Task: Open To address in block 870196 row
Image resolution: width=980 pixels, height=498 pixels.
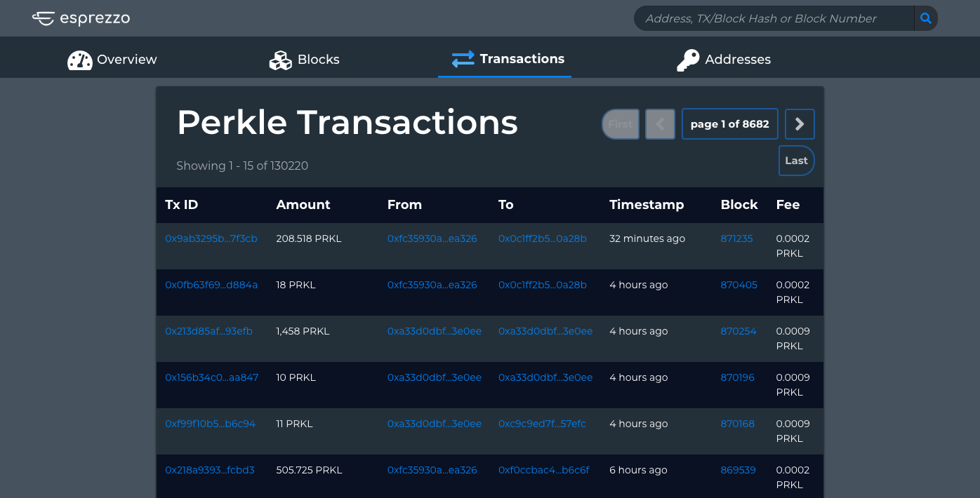Action: tap(545, 377)
